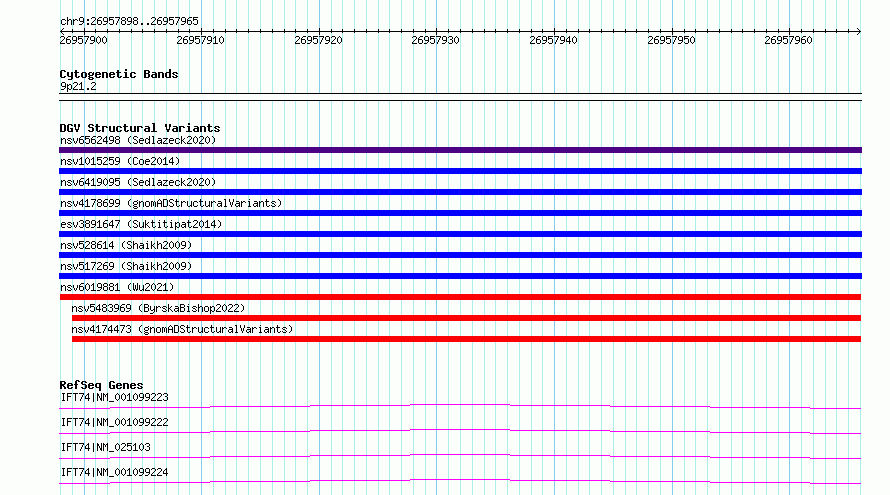Image resolution: width=890 pixels, height=495 pixels.
Task: Click the ruler's right arrowhead
Action: [x=859, y=31]
